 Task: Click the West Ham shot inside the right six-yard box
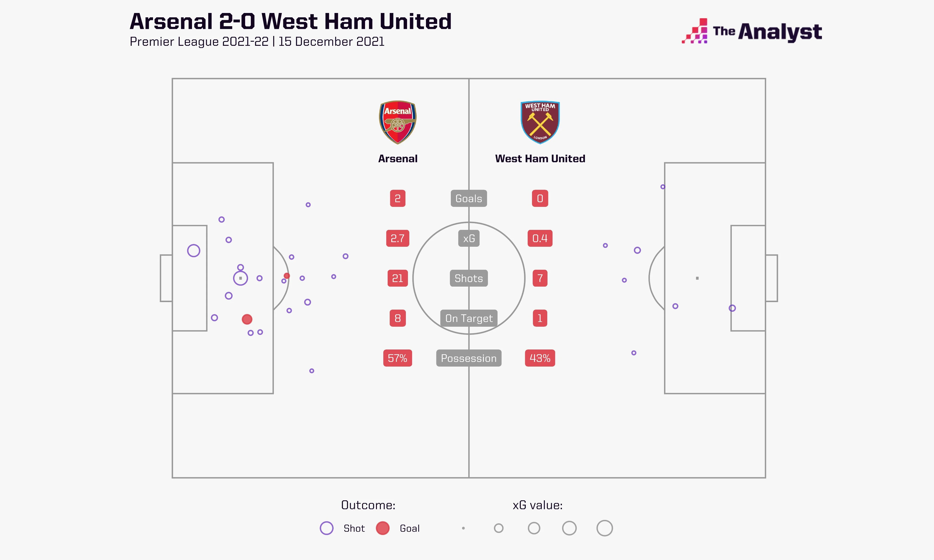pos(732,308)
